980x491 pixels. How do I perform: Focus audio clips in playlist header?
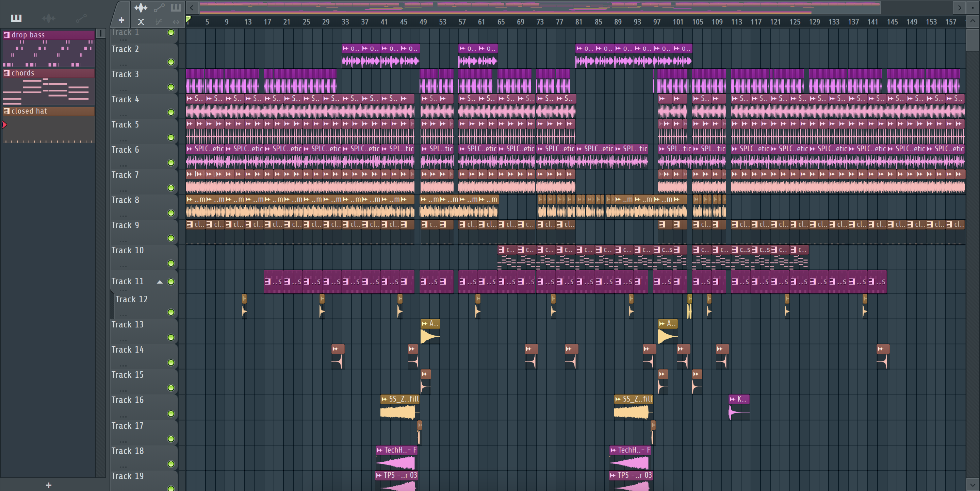pyautogui.click(x=141, y=7)
